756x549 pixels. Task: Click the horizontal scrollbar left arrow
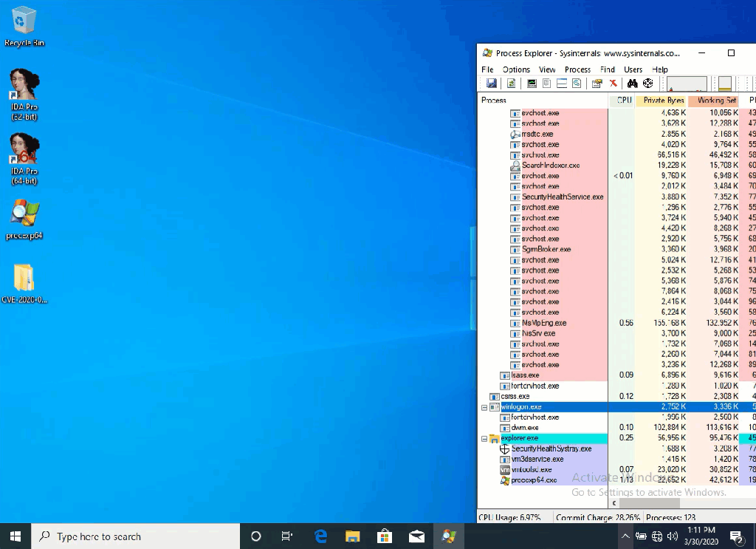point(614,503)
